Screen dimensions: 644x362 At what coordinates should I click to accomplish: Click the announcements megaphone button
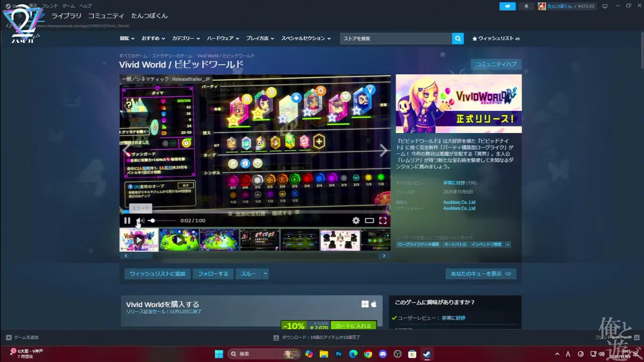pos(508,6)
